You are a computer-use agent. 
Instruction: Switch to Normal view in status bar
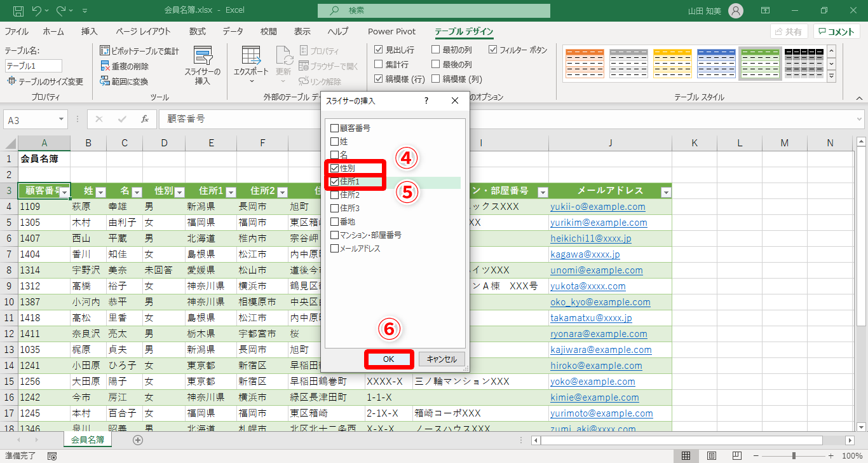686,456
